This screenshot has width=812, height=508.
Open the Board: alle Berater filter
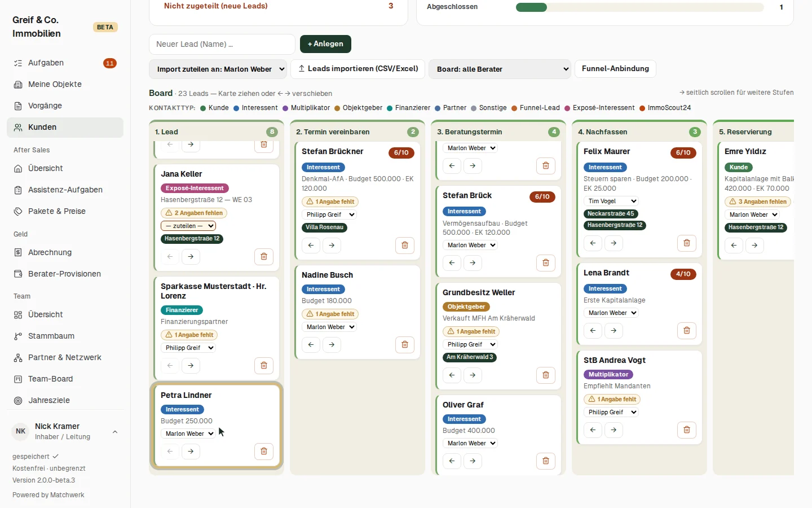point(500,69)
